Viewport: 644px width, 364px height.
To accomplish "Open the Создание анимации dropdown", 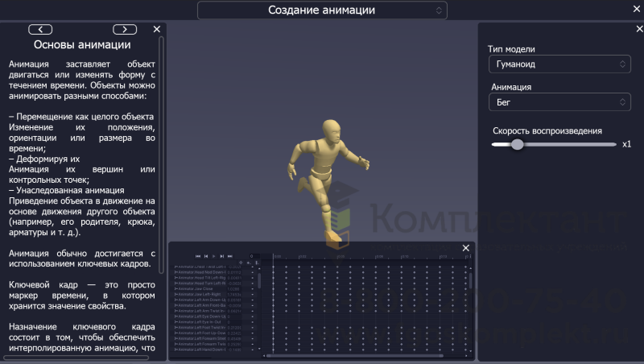I will pyautogui.click(x=322, y=10).
